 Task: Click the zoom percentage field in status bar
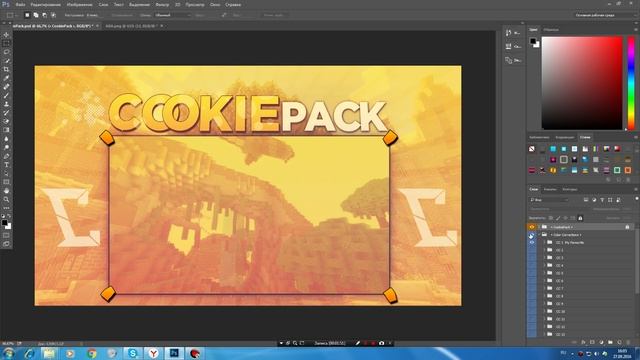(8, 344)
